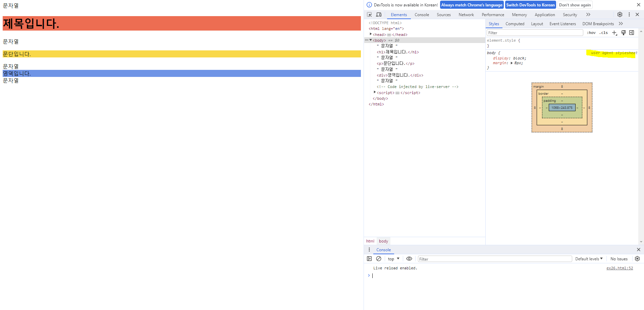This screenshot has height=310, width=644.
Task: Show console sidebar icon
Action: [369, 259]
